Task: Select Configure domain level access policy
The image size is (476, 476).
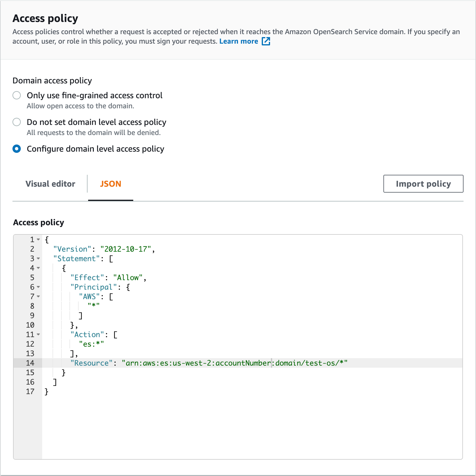Action: click(x=17, y=149)
